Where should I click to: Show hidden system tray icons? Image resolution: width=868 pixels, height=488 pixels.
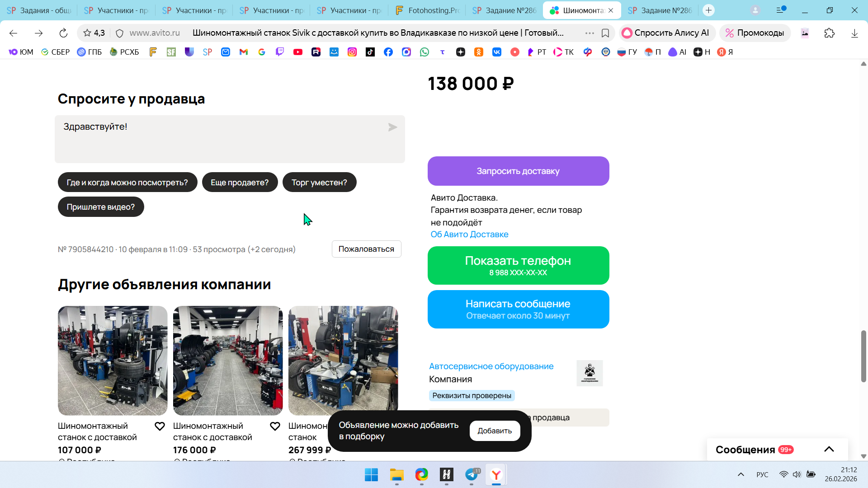point(741,474)
